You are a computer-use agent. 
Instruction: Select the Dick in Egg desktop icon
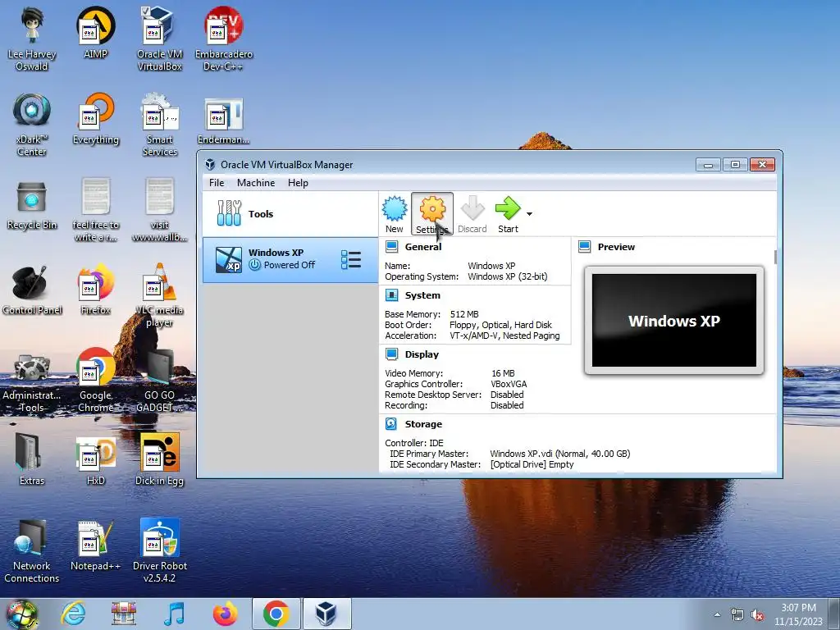(159, 460)
